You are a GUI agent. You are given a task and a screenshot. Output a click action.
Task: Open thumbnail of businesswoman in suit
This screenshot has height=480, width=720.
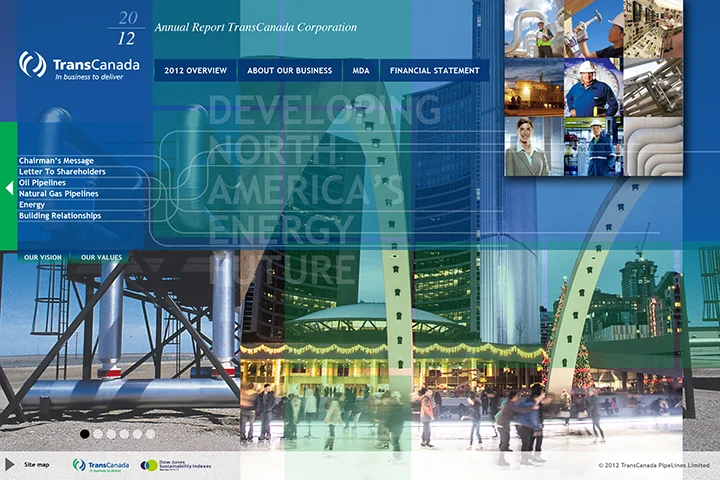tap(534, 147)
